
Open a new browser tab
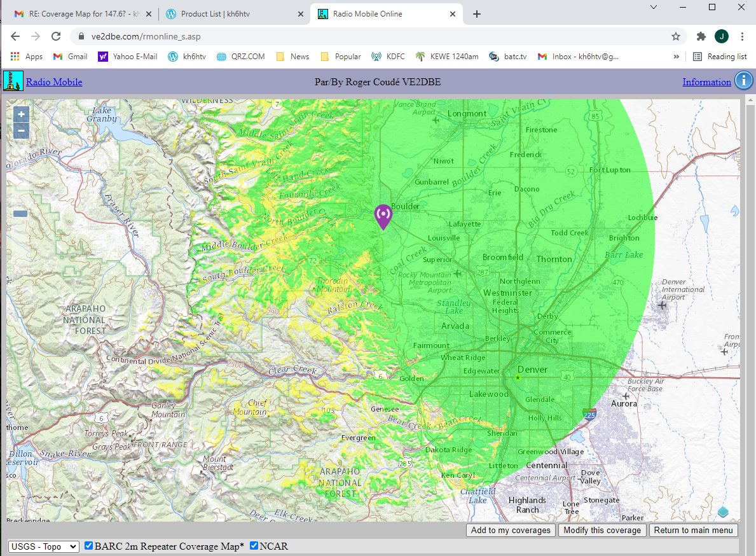click(477, 14)
